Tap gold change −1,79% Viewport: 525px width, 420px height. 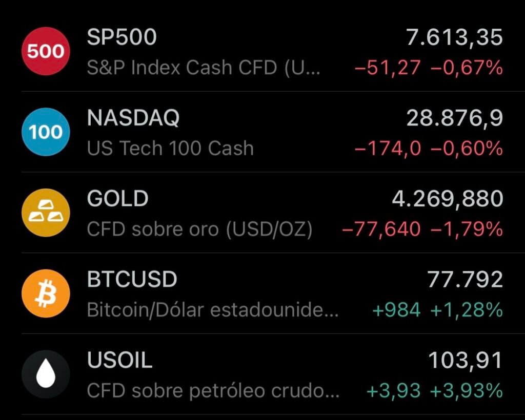coord(467,229)
